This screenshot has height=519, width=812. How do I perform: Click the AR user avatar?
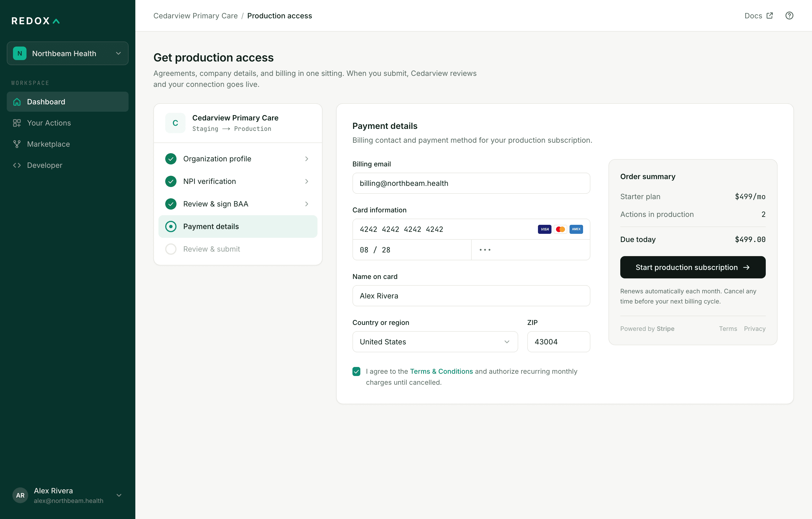click(20, 495)
